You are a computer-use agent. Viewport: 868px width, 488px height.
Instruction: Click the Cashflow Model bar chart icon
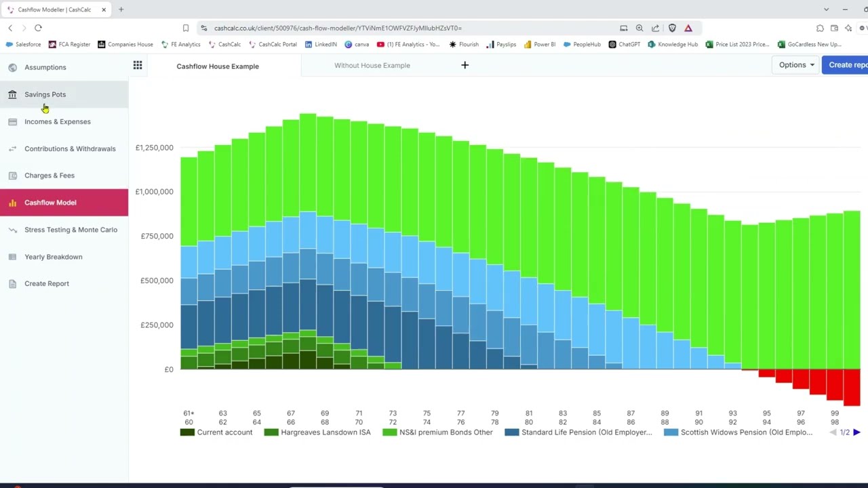tap(12, 203)
